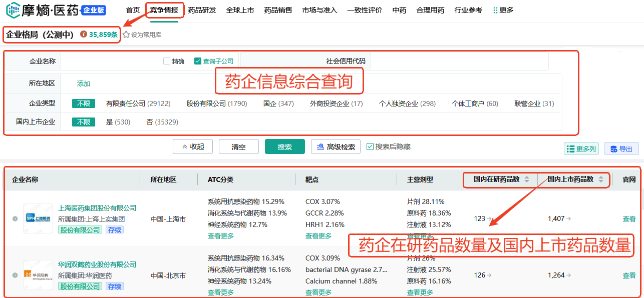Toggle the 搜索后隐藏 checkbox
This screenshot has height=298, width=644.
tap(370, 146)
